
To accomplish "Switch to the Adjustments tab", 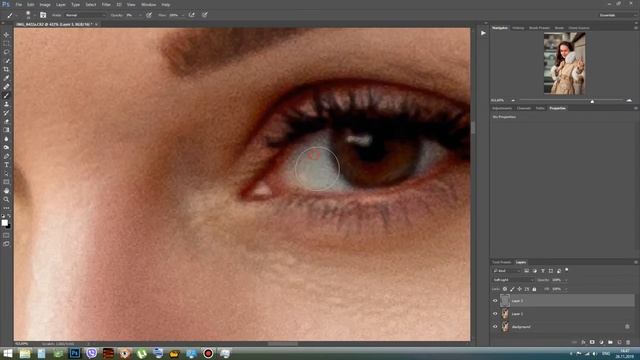I will tap(502, 108).
